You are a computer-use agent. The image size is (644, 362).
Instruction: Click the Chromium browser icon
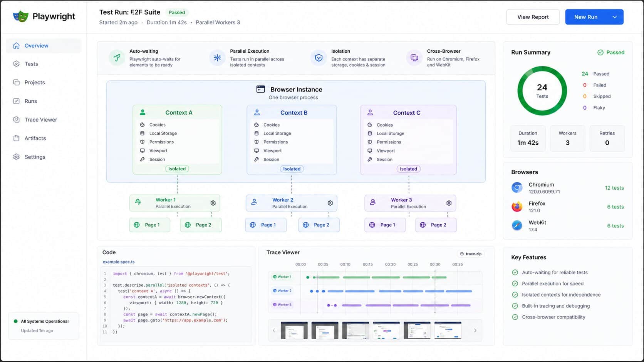coord(517,188)
